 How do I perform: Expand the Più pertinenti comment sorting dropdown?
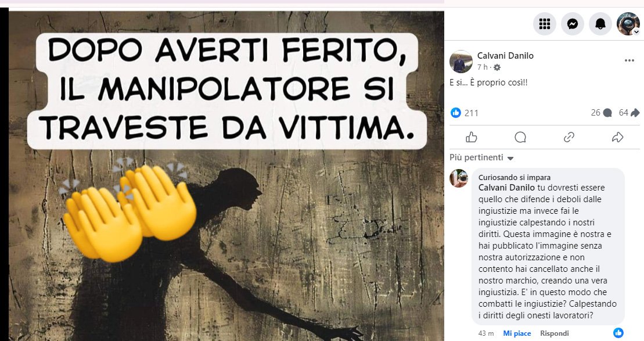click(481, 157)
